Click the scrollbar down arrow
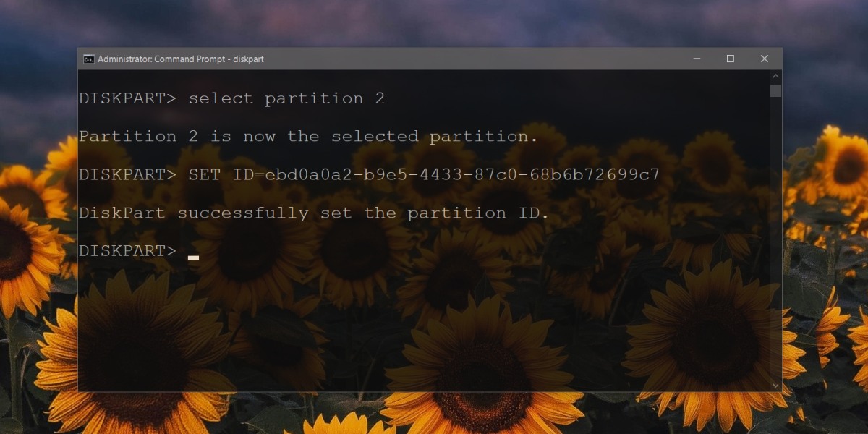Screen dimensions: 868x434 [775, 386]
